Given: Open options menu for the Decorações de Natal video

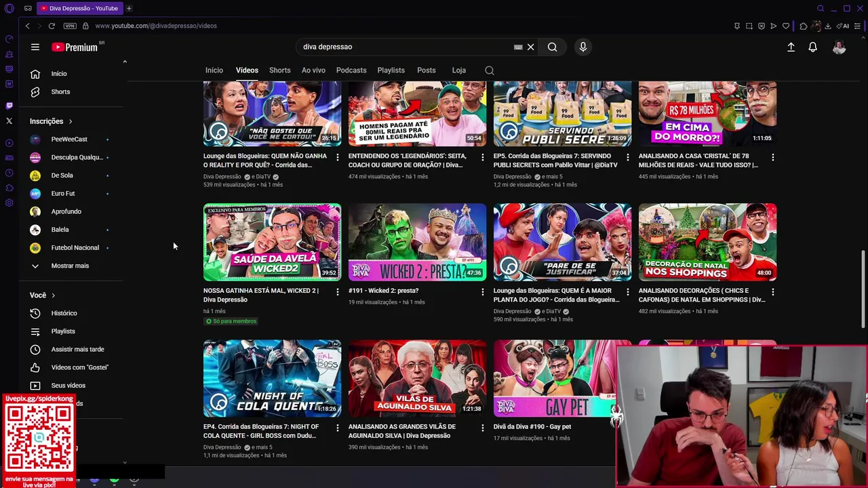Looking at the screenshot, I should click(772, 292).
